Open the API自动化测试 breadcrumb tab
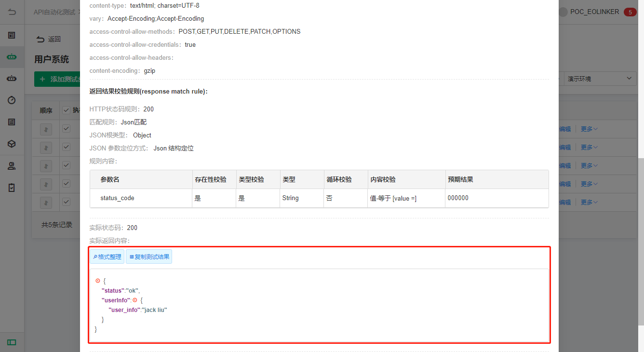This screenshot has height=352, width=644. click(54, 12)
